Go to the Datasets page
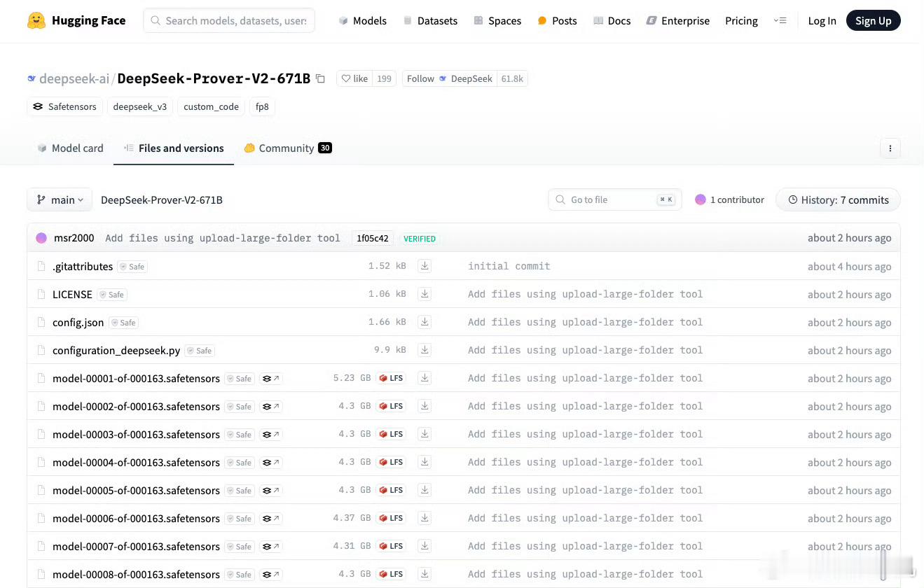The height and width of the screenshot is (588, 924). 430,21
